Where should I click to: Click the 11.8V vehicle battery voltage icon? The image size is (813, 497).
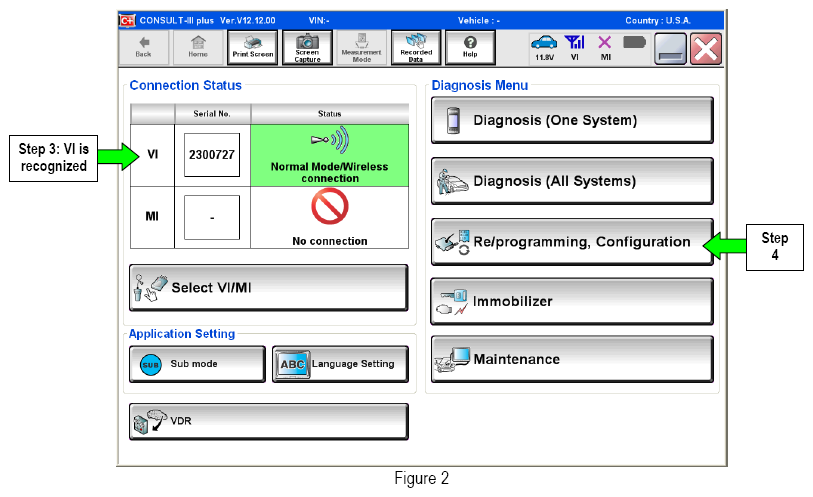(544, 48)
